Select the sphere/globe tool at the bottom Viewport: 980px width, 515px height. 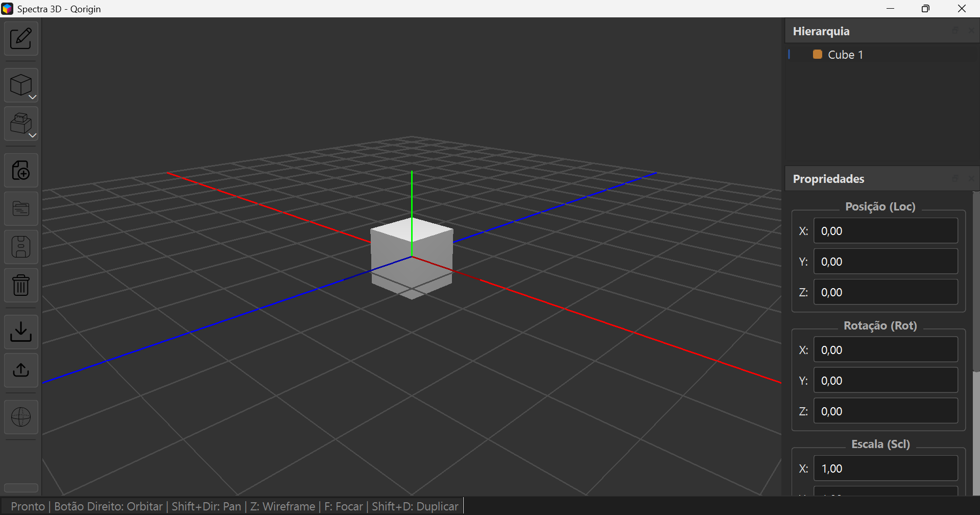(21, 416)
